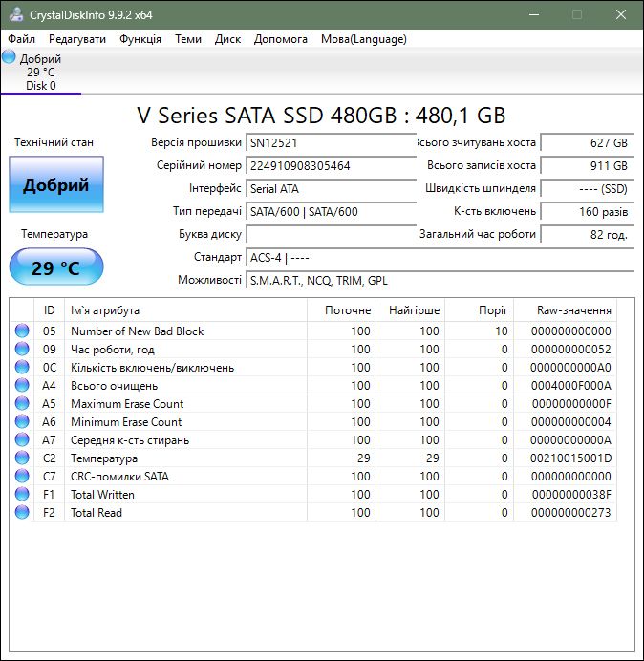Screen dimensions: 644x661
Task: Open the Диск menu
Action: point(227,39)
